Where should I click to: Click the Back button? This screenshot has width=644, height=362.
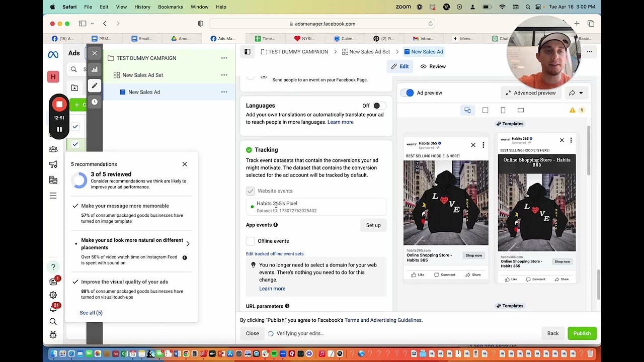coord(553,333)
